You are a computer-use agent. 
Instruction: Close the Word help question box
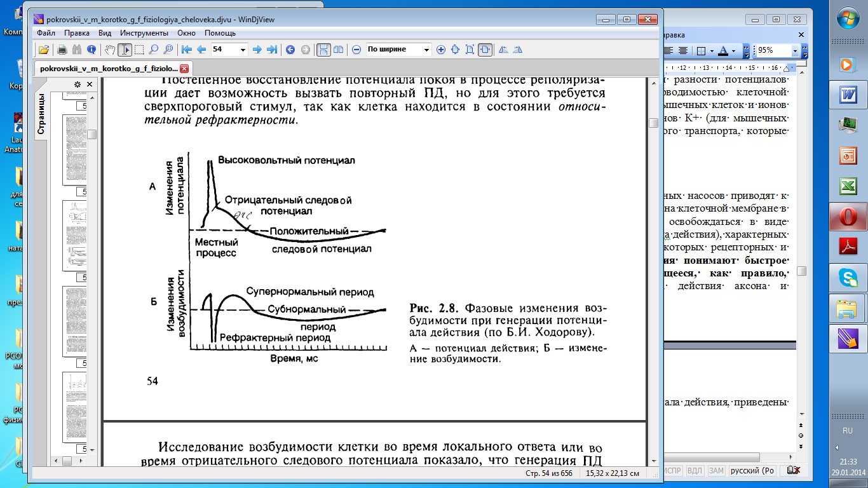pyautogui.click(x=803, y=35)
